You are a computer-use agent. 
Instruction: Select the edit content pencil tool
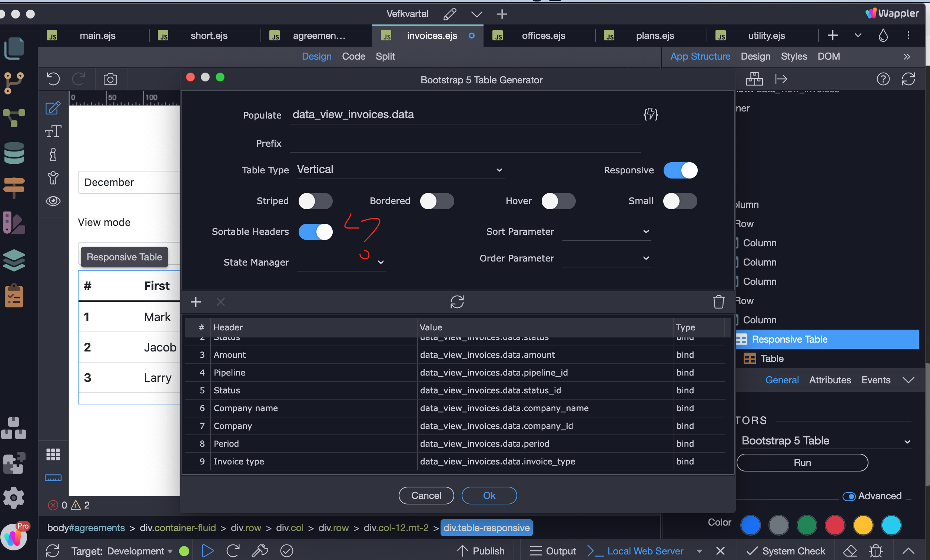[x=53, y=108]
